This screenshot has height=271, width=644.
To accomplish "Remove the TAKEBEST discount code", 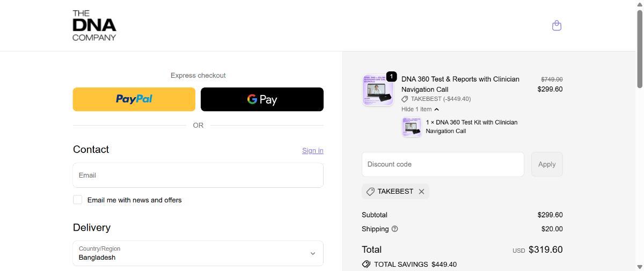I will coord(421,192).
